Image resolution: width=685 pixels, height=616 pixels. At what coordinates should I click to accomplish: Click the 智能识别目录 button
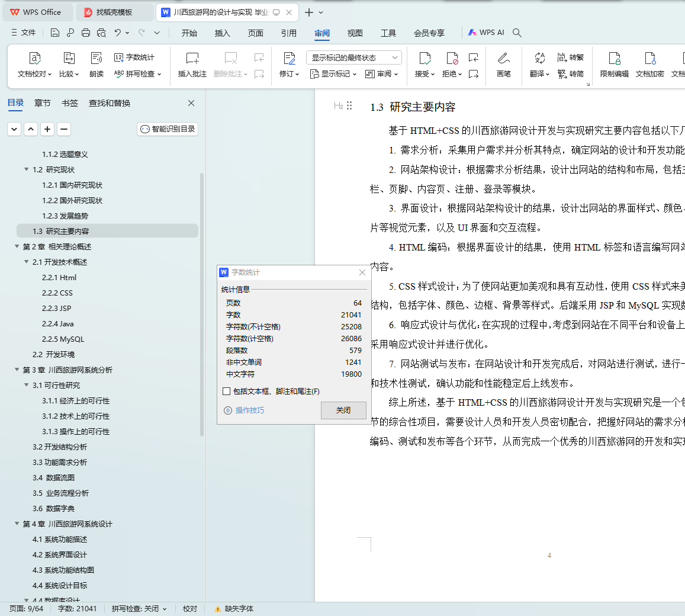click(168, 129)
